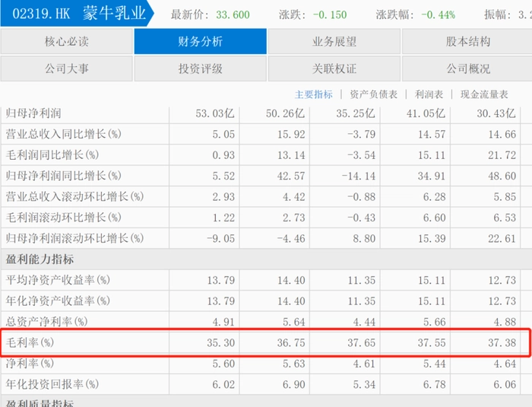Open the 关联权证 tab
532x407 pixels.
(x=334, y=68)
